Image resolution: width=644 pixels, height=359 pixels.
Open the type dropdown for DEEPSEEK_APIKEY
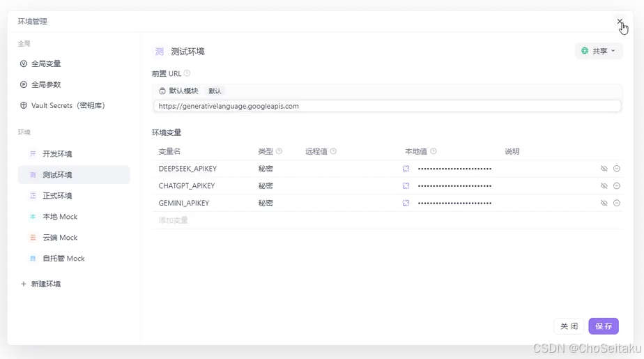(266, 169)
